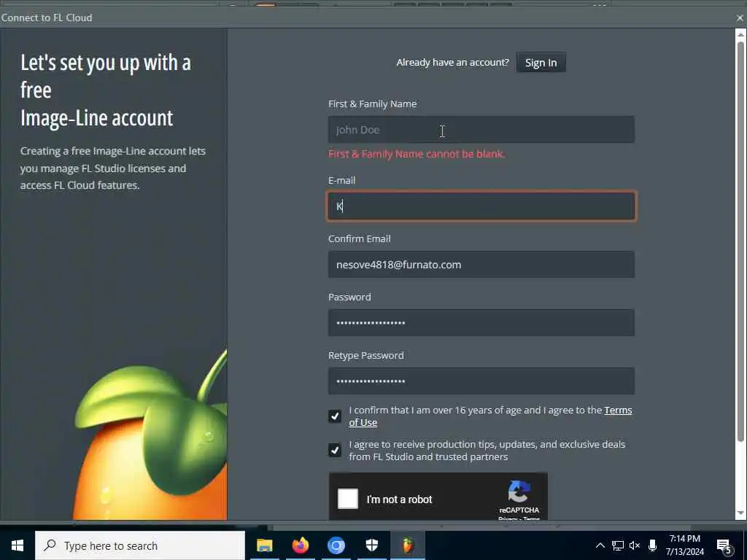
Task: Click the scrollbar up arrow
Action: point(740,34)
